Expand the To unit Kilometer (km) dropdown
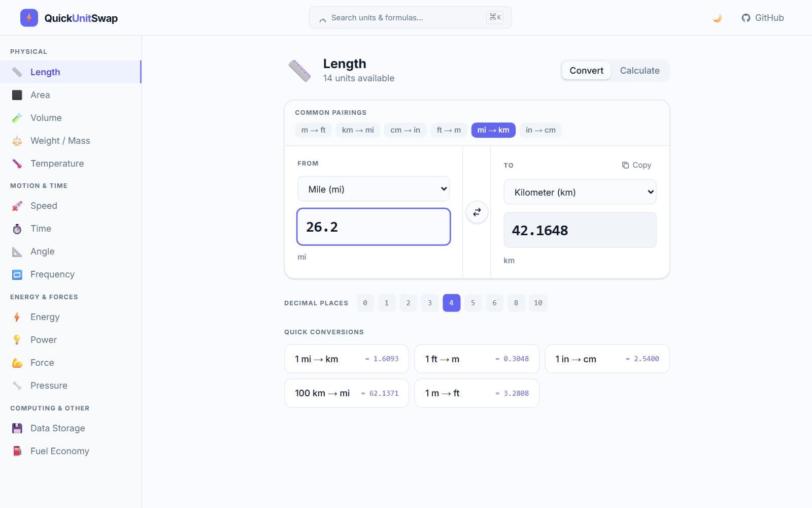 coord(580,192)
